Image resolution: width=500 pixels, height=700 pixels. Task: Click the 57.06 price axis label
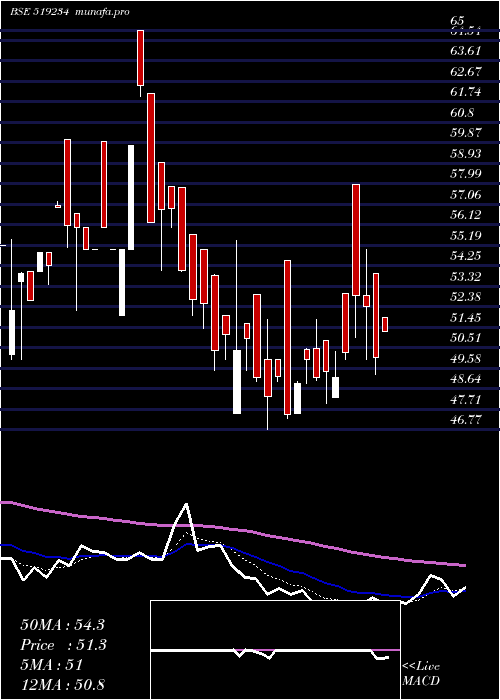pyautogui.click(x=466, y=194)
